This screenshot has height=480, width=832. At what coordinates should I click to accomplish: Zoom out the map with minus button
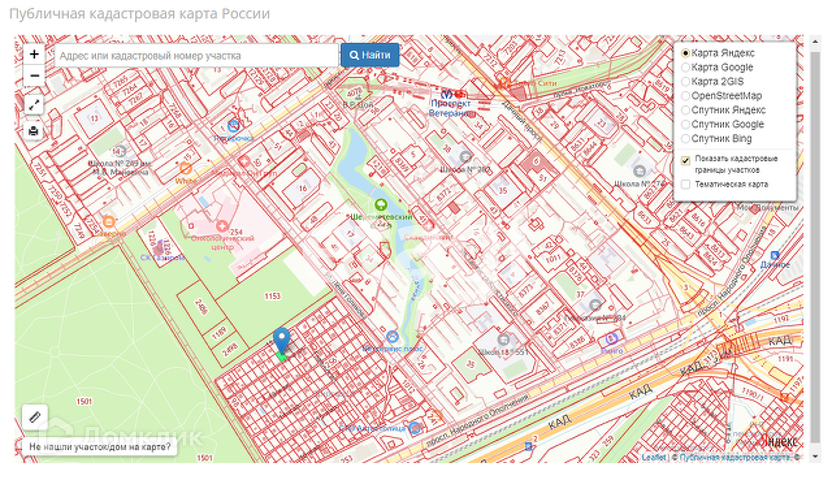pyautogui.click(x=34, y=76)
